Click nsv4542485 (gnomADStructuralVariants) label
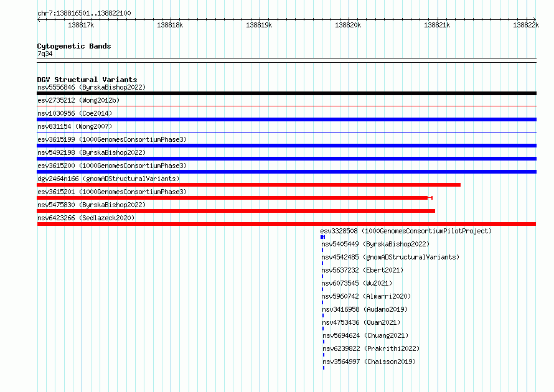The width and height of the screenshot is (554, 392). click(390, 257)
